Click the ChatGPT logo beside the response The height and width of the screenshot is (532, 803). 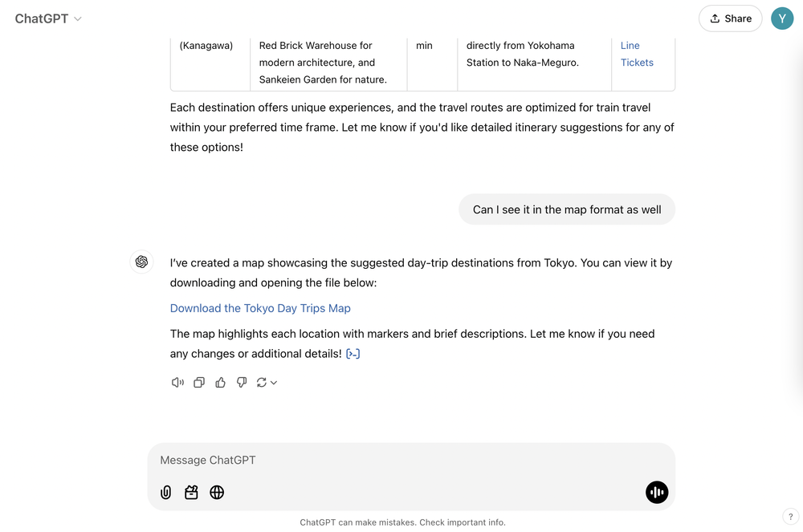141,262
